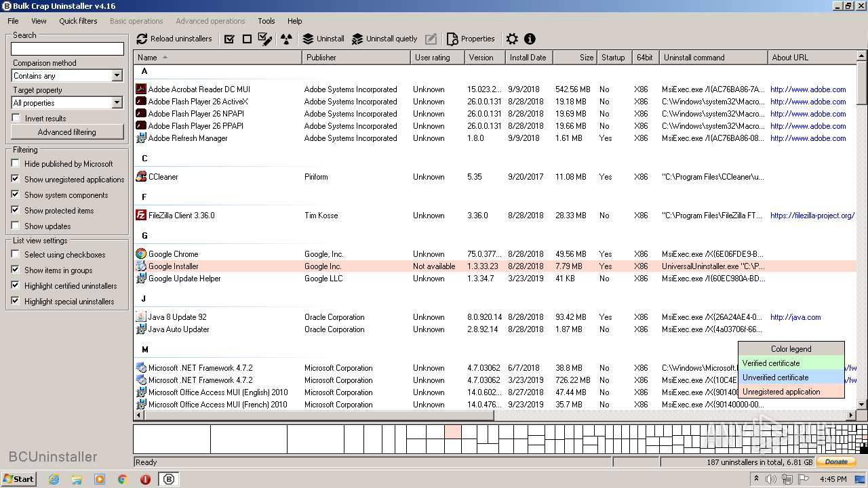Open Chrome from the taskbar
The image size is (868, 488).
click(123, 479)
